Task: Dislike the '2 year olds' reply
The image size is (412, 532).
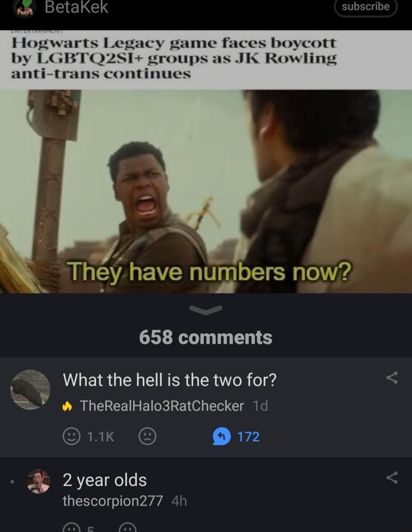Action: click(x=127, y=528)
